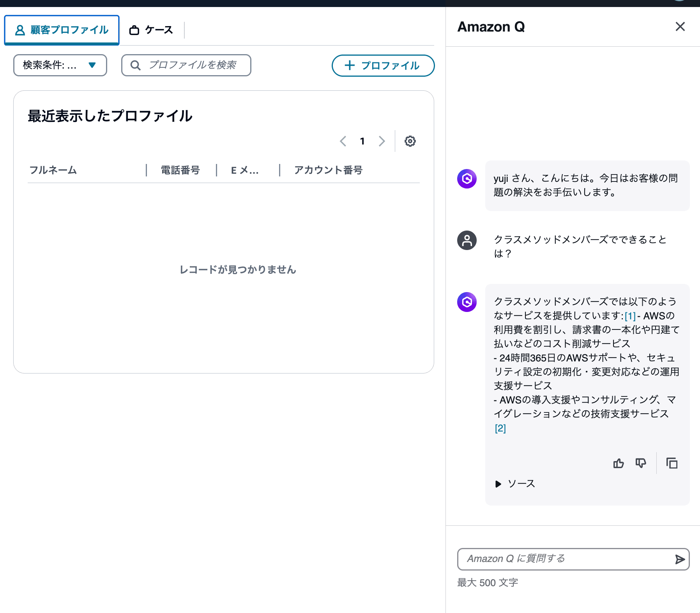The image size is (700, 613).
Task: Select page 1 in pagination
Action: pos(362,141)
